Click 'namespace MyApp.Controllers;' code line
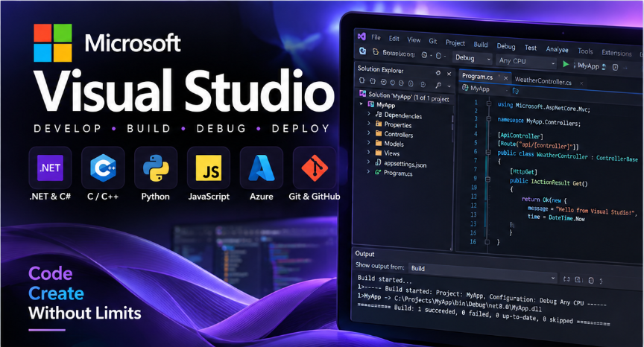644x347 pixels. (x=539, y=121)
